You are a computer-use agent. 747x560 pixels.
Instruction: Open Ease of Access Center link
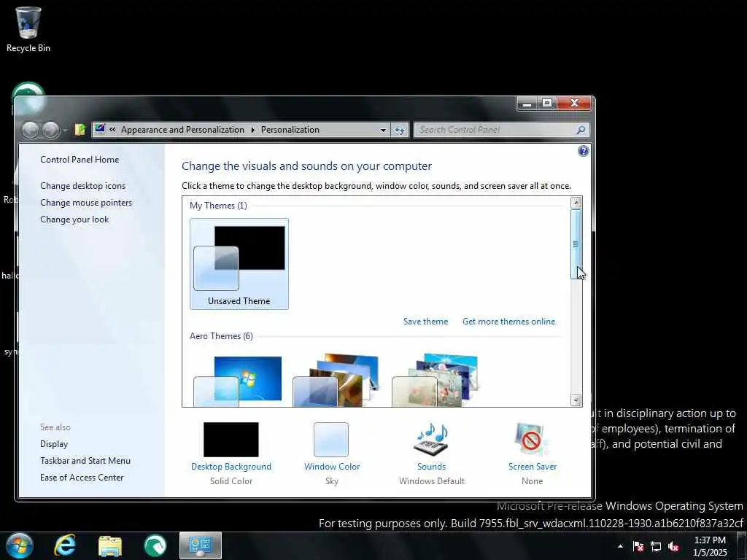point(82,477)
